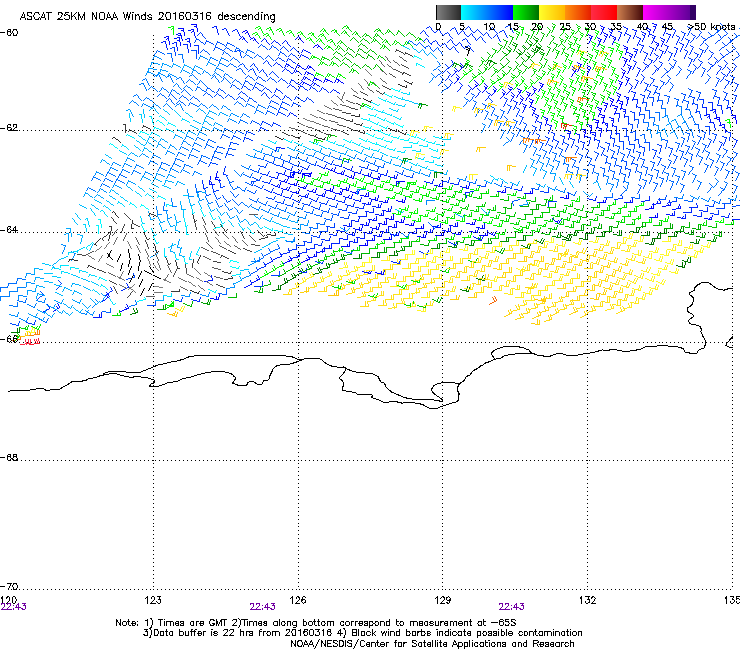Click the -70 latitude axis label

9,587
